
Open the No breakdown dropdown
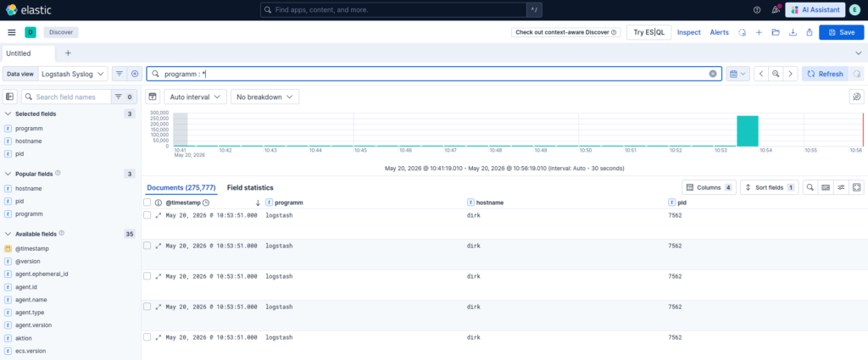[264, 97]
